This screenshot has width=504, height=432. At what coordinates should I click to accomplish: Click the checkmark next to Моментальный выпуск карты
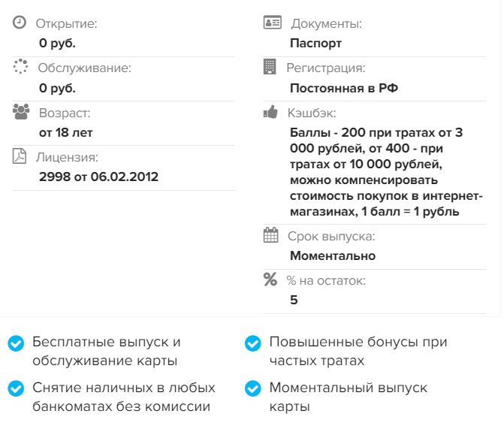[x=253, y=388]
